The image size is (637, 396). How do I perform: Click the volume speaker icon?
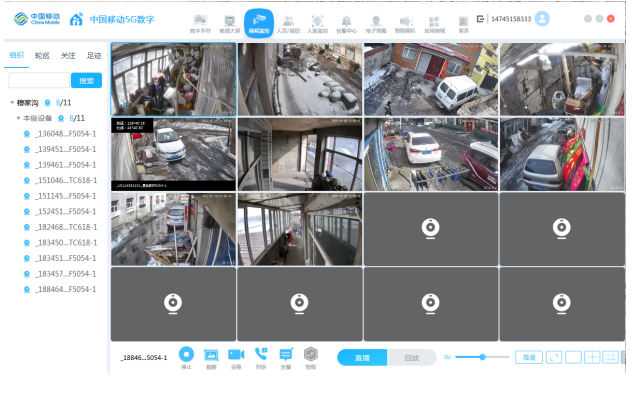(x=447, y=357)
